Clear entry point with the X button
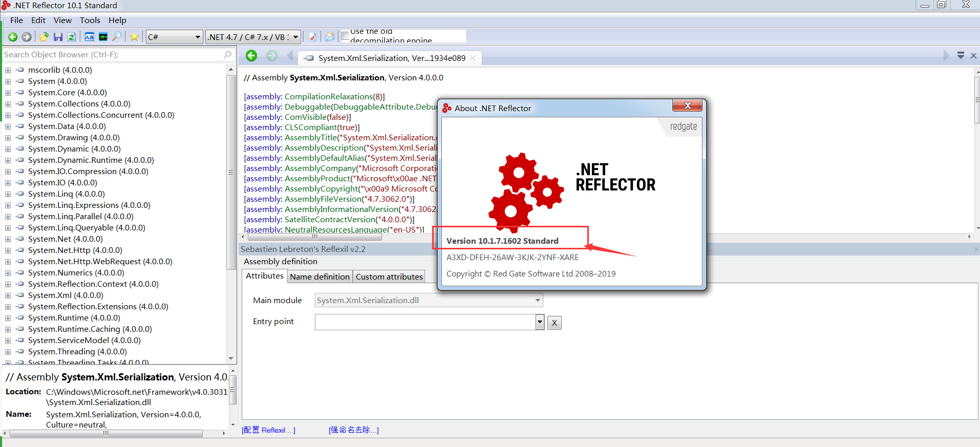Viewport: 980px width, 447px height. 554,323
